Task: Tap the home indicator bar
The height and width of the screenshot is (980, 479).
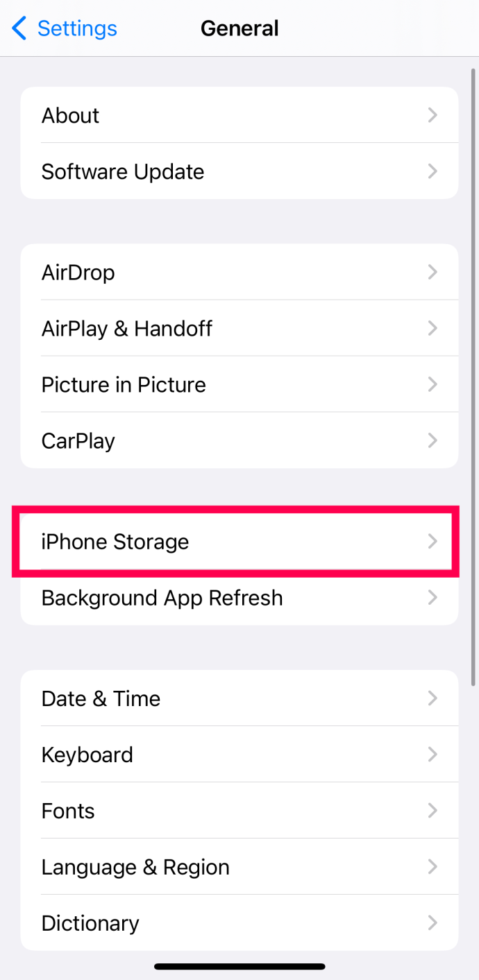Action: 239,966
